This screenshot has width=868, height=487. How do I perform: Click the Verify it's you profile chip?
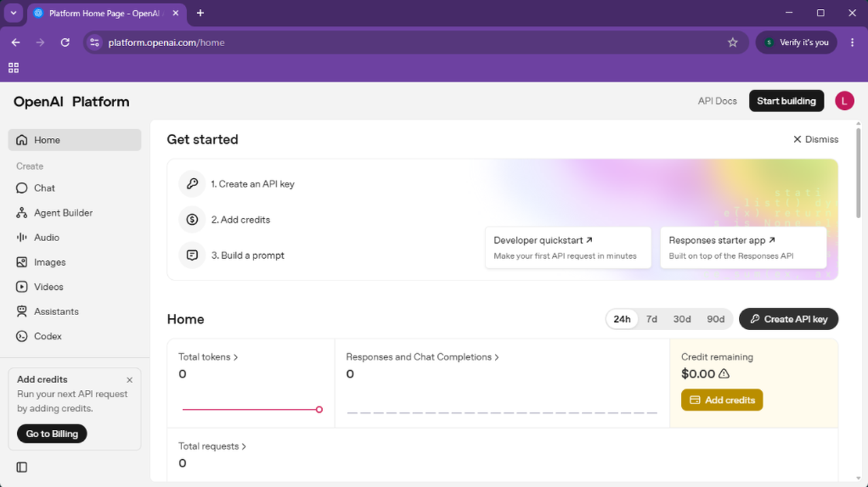pyautogui.click(x=797, y=42)
